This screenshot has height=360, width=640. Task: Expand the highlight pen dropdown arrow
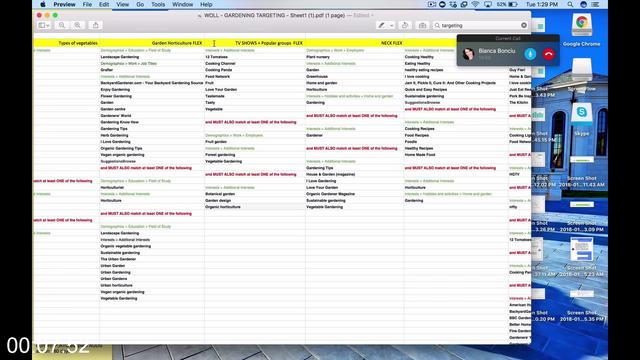click(391, 25)
